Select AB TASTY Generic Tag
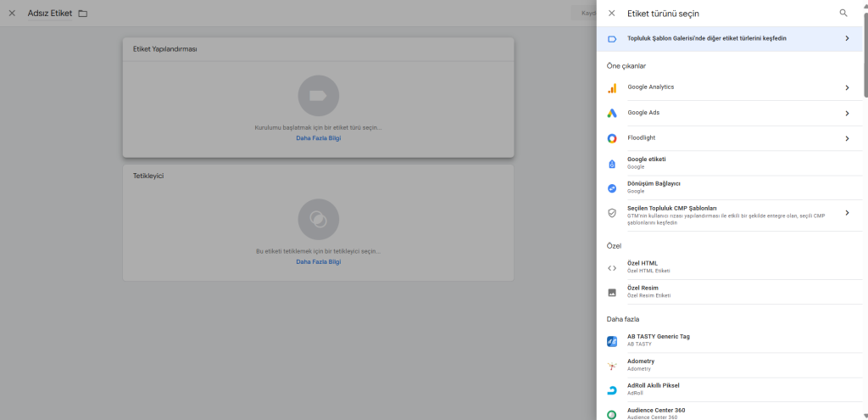 [x=730, y=341]
